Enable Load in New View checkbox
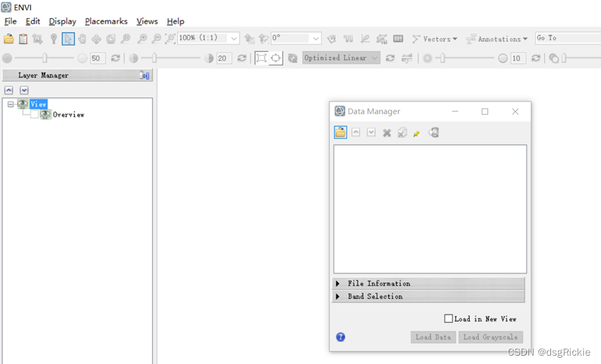Screen dimensions: 601x364 pos(448,318)
